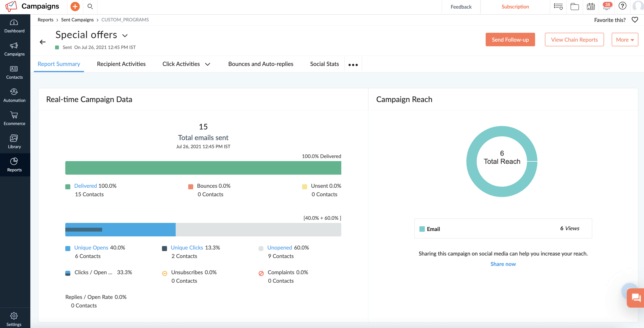Screen dimensions: 644x328
Task: Click Sent Campaigns breadcrumb
Action: click(77, 20)
